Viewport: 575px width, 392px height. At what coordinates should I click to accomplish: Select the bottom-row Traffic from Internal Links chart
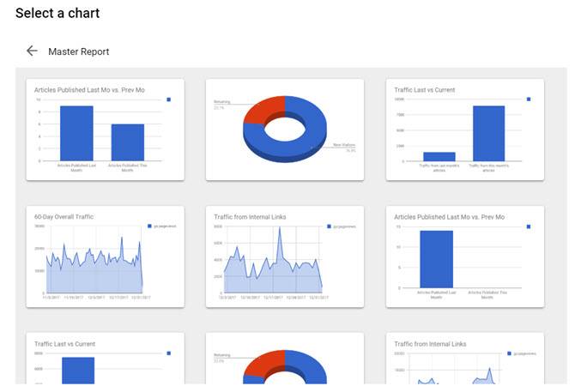465,359
